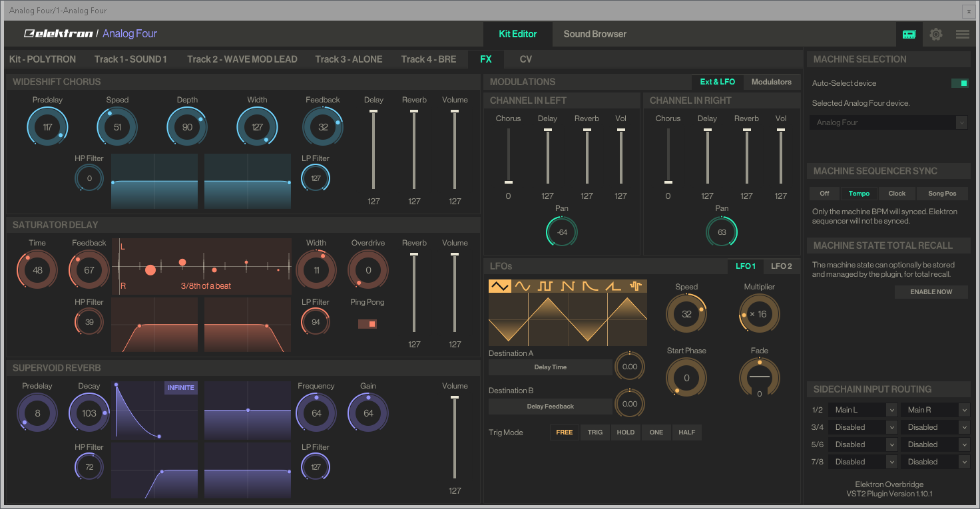The width and height of the screenshot is (980, 509).
Task: Set LFO Trig Mode to TRIG
Action: (x=595, y=432)
